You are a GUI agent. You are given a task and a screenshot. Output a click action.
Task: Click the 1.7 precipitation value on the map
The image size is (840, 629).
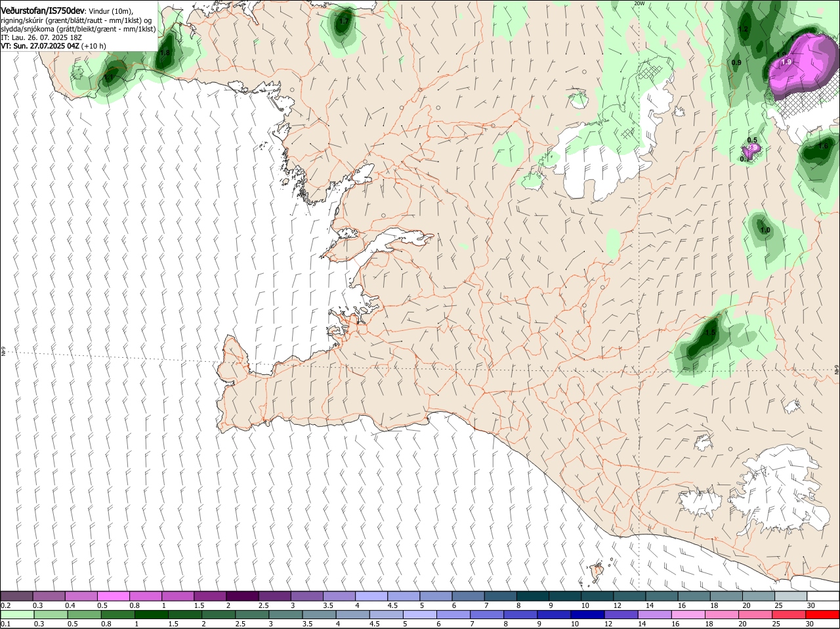tap(344, 22)
